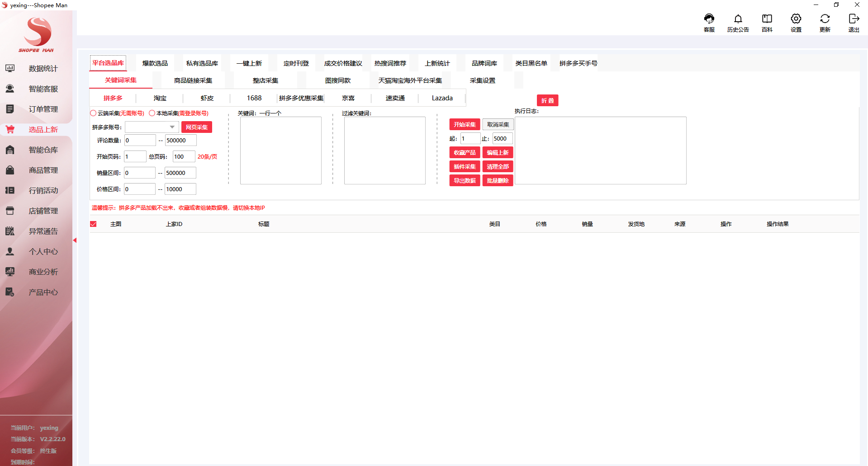Switch to 成交价格建议 tab

[343, 63]
